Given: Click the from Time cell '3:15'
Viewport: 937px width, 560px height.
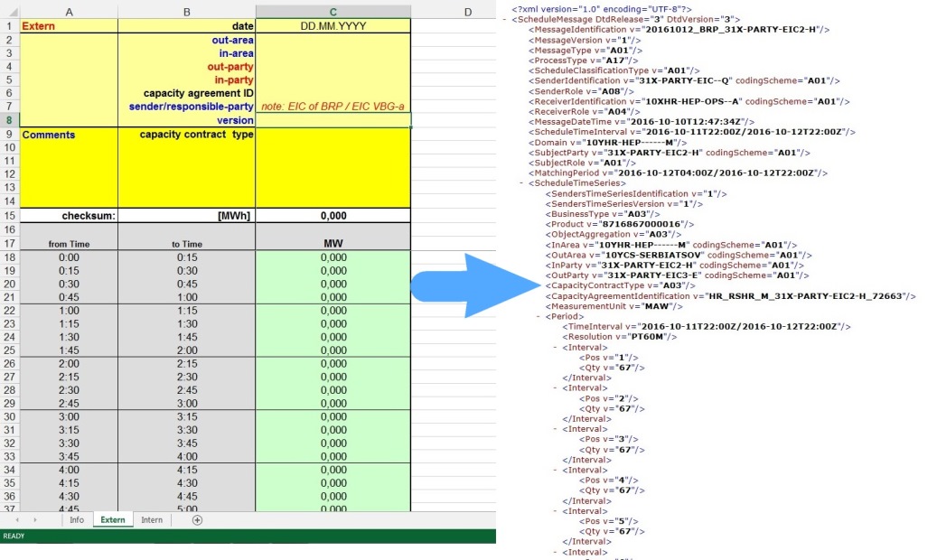Looking at the screenshot, I should (69, 430).
